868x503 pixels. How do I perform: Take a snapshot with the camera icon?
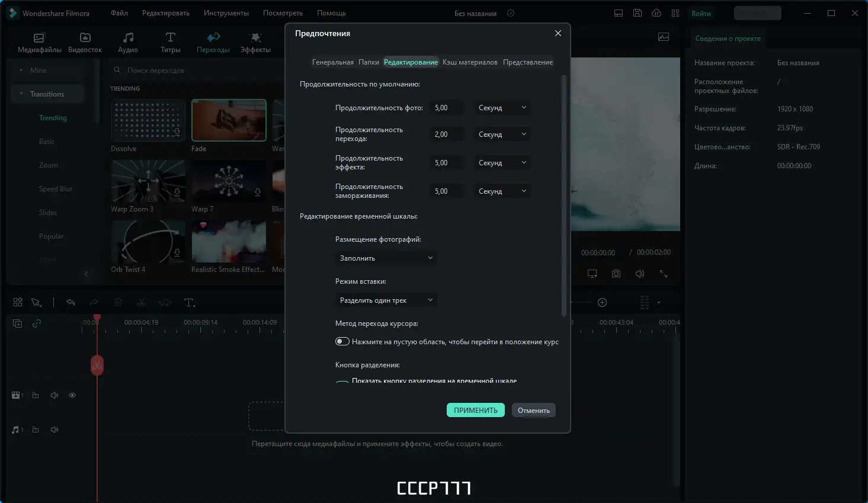[x=616, y=274]
